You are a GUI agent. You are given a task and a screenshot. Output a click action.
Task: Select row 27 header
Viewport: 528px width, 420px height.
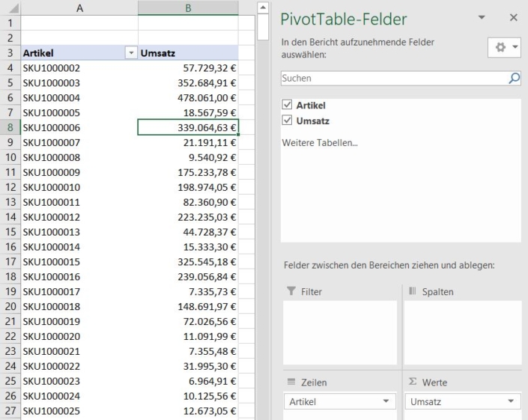(10, 411)
